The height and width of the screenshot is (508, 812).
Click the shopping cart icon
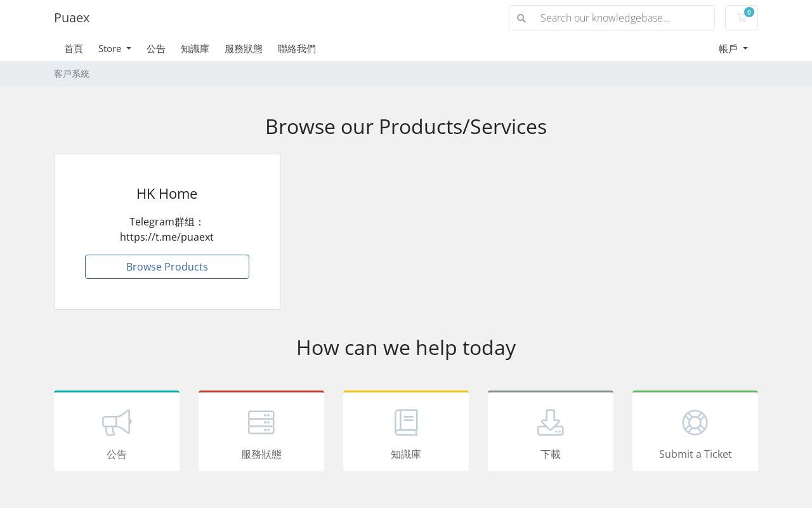point(741,18)
